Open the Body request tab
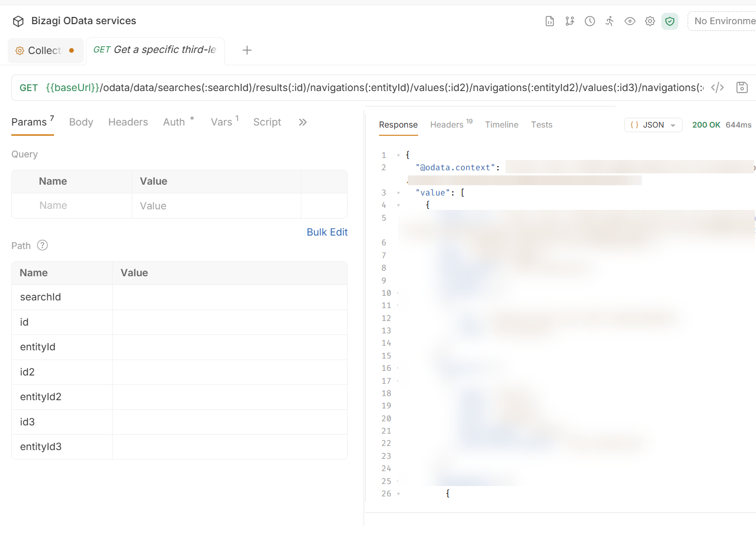Image resolution: width=756 pixels, height=537 pixels. coord(81,122)
